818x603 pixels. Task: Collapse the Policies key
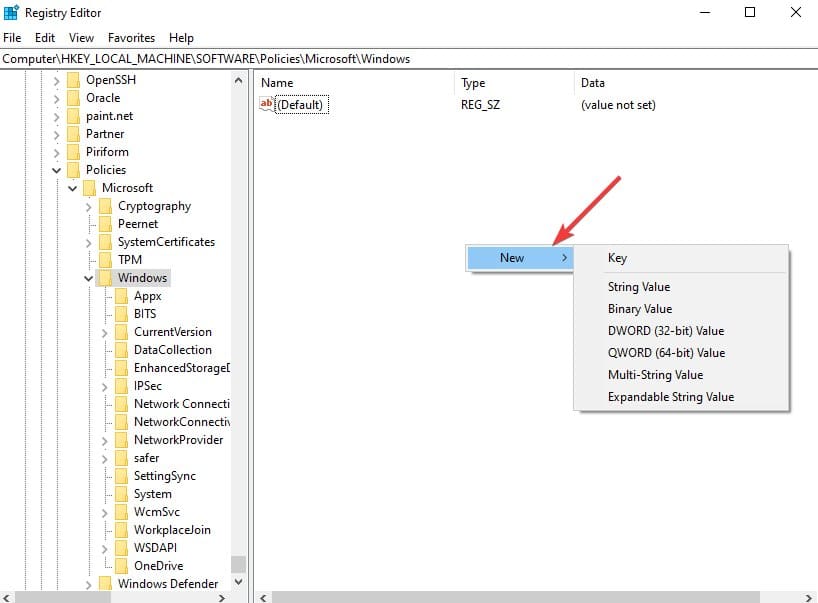pyautogui.click(x=57, y=170)
